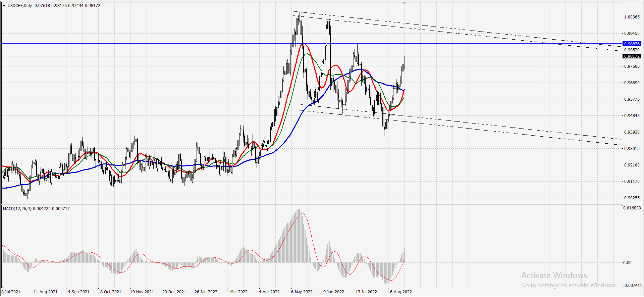Image resolution: width=644 pixels, height=297 pixels.
Task: Click the '16 Aug 2022' date label
Action: 400,292
